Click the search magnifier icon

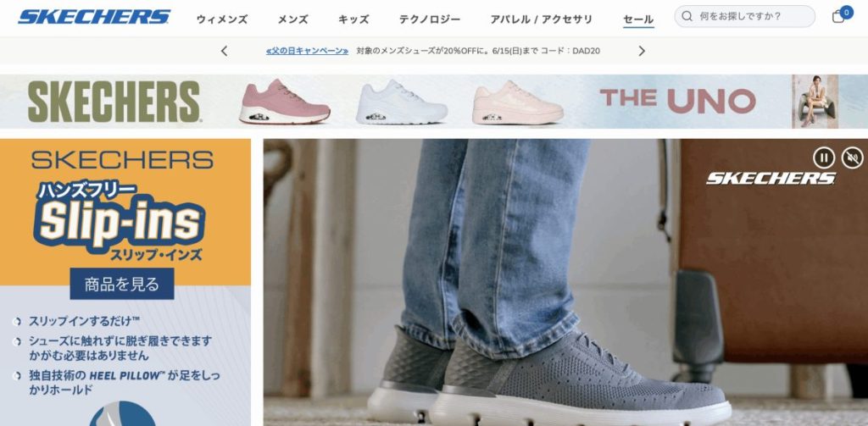(687, 16)
